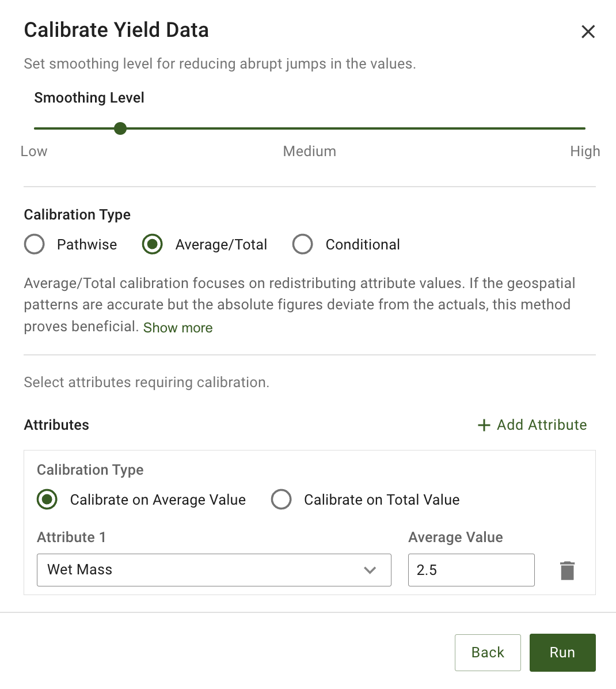This screenshot has width=616, height=689.
Task: Enable Calibrate on Average Value option
Action: click(47, 499)
